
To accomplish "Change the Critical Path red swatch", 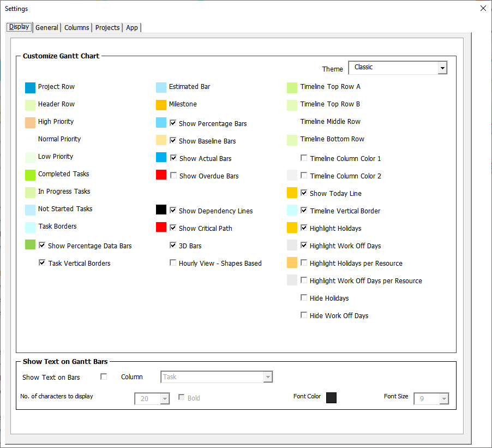I will click(161, 227).
